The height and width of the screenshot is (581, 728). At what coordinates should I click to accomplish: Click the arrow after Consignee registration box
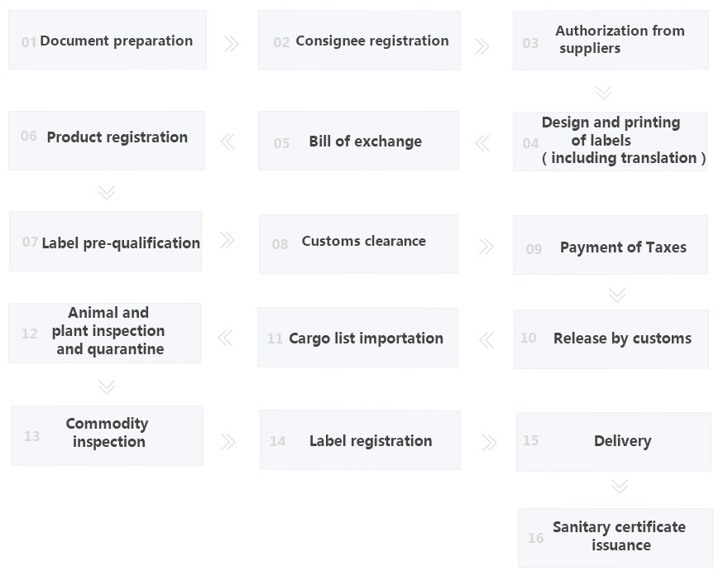[x=482, y=46]
